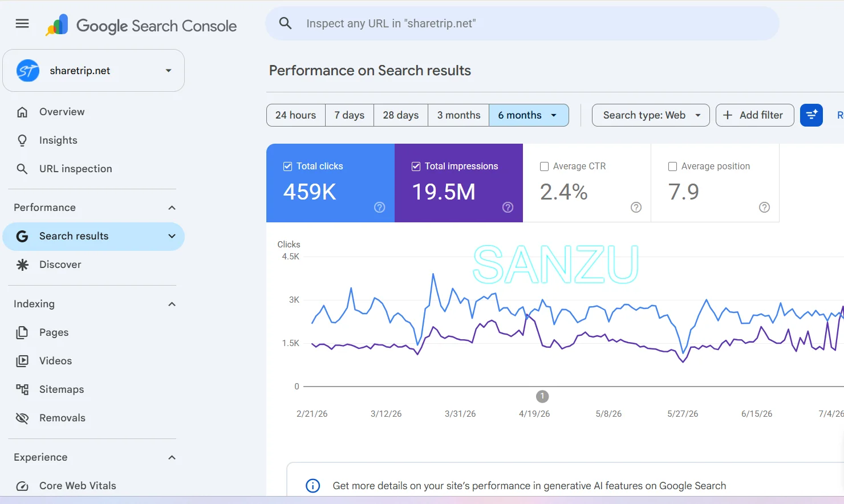The height and width of the screenshot is (504, 844).
Task: Select the 7 days date range
Action: [x=350, y=115]
